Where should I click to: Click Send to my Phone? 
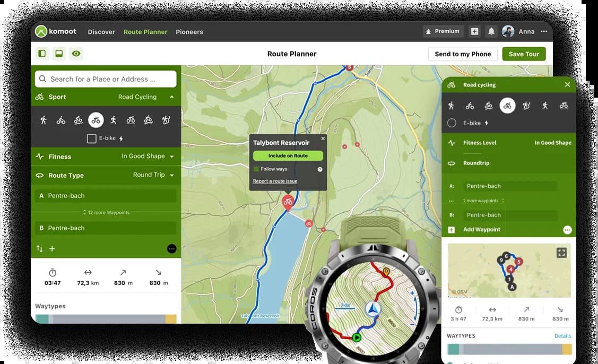pos(463,54)
